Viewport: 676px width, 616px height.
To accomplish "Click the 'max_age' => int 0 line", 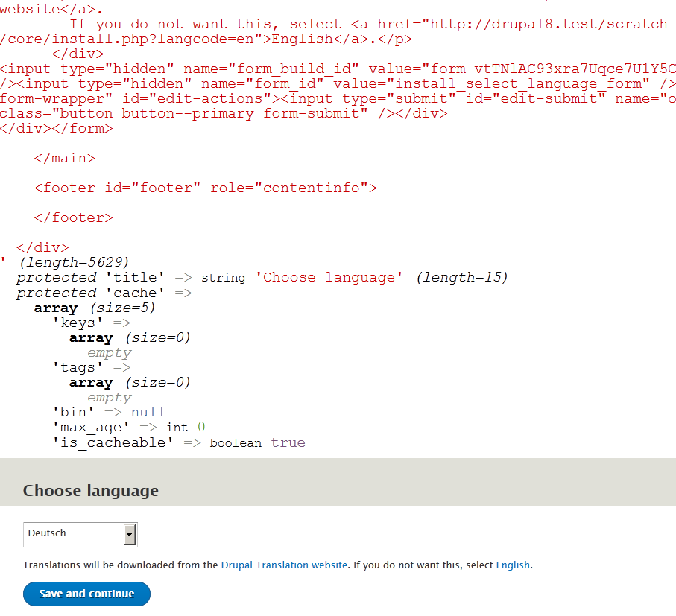I will coord(128,428).
